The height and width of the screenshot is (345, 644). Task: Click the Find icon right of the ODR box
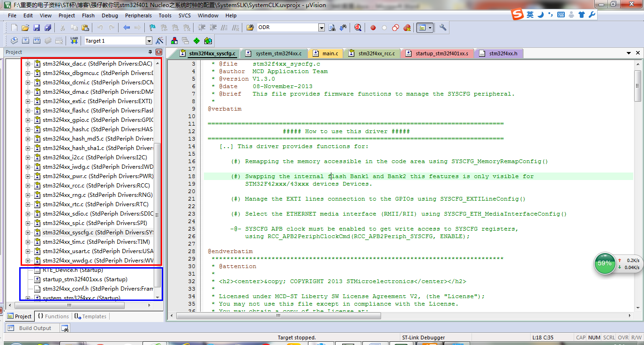tap(332, 28)
